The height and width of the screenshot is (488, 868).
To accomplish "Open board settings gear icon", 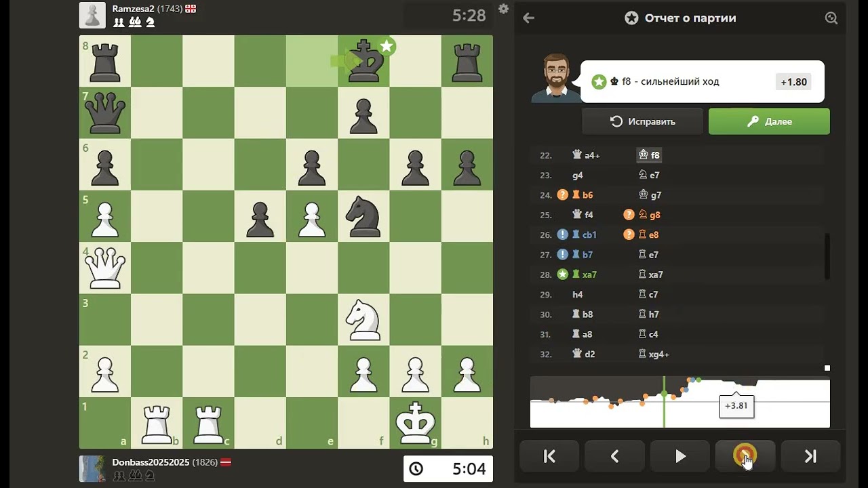I will (x=503, y=9).
